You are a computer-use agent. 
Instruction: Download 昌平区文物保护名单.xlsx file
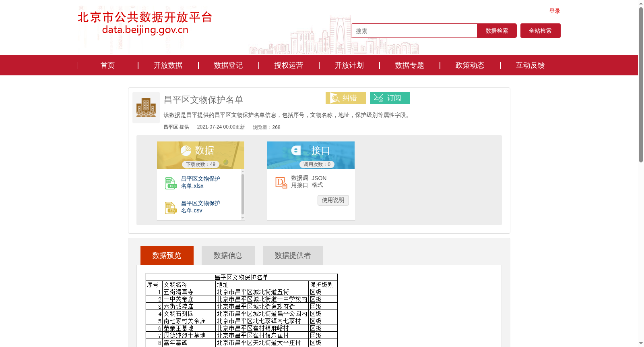200,182
